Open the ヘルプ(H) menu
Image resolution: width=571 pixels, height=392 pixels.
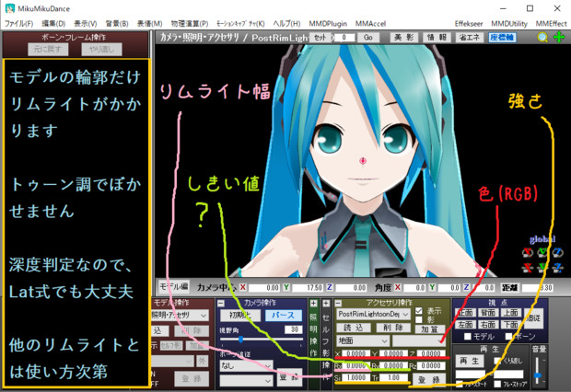click(286, 24)
